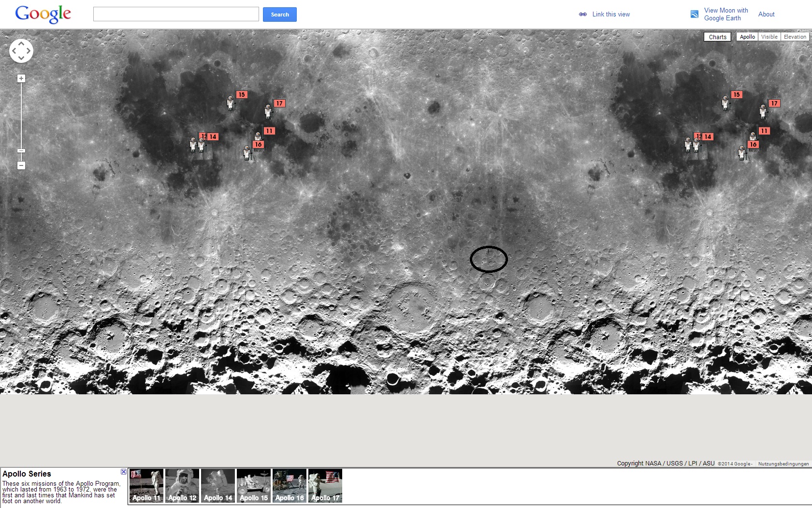Open the Link this view link
This screenshot has height=508, width=812.
pos(611,15)
